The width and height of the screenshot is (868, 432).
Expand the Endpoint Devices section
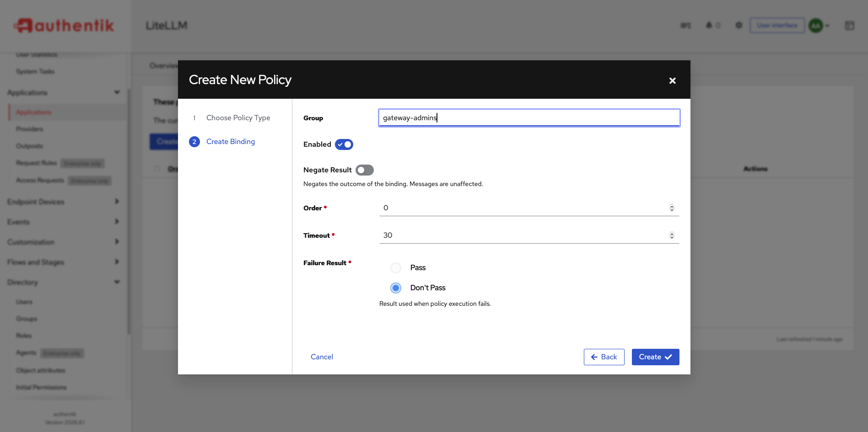pyautogui.click(x=117, y=202)
